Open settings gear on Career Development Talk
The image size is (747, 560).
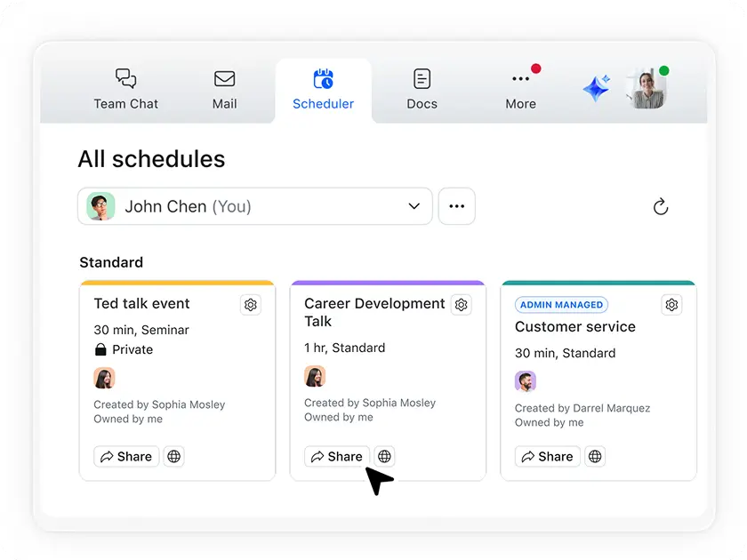[x=461, y=305]
